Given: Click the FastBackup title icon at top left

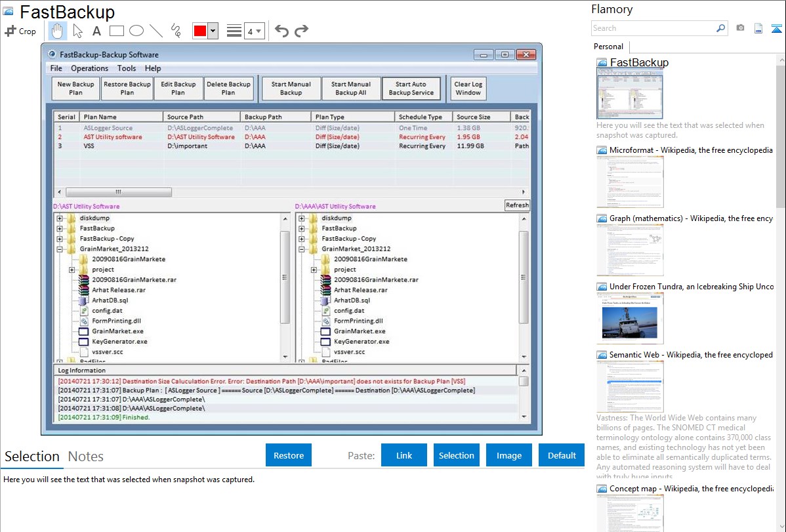Looking at the screenshot, I should [8, 11].
